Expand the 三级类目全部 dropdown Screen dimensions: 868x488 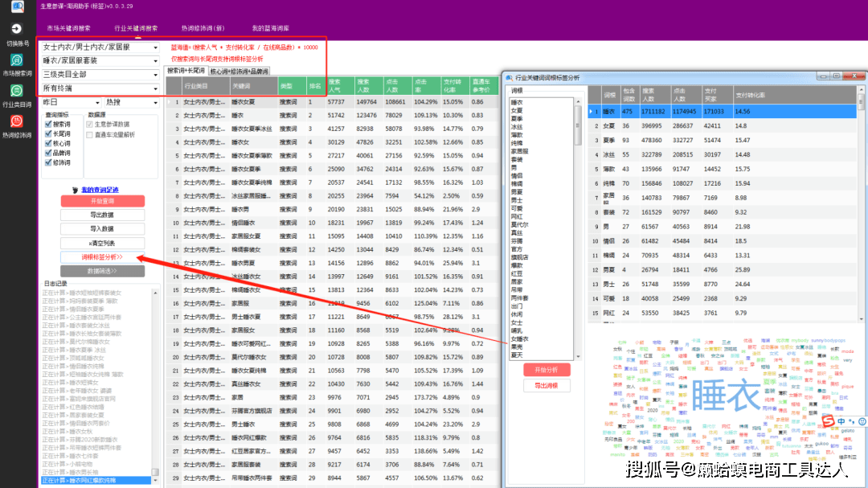click(x=100, y=75)
